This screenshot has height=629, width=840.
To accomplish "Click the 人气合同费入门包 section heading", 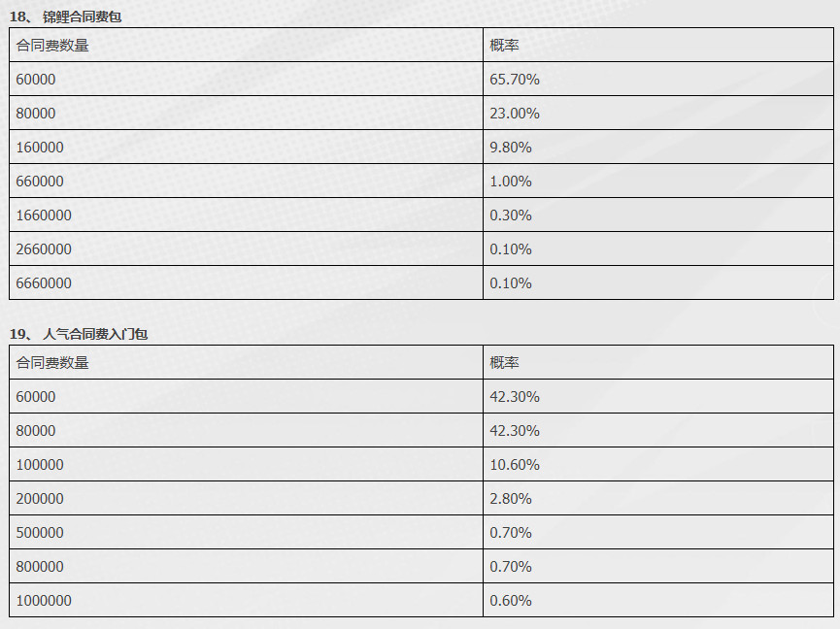I will [79, 335].
